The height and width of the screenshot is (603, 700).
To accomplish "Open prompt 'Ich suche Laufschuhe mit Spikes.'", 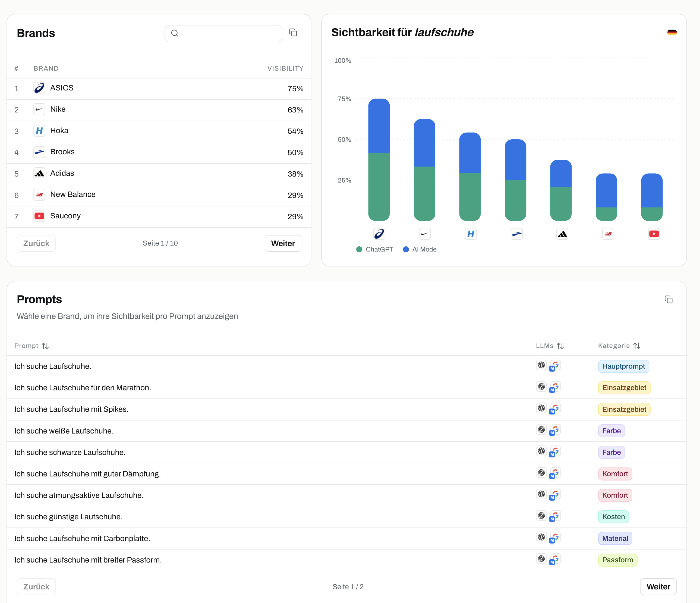I will click(x=71, y=409).
